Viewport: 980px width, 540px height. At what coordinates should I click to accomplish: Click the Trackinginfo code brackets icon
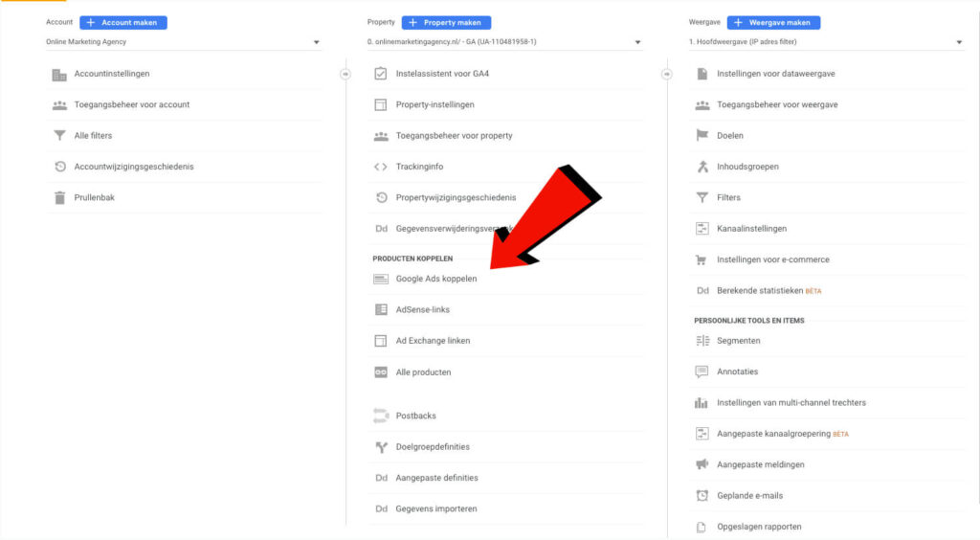pyautogui.click(x=381, y=167)
